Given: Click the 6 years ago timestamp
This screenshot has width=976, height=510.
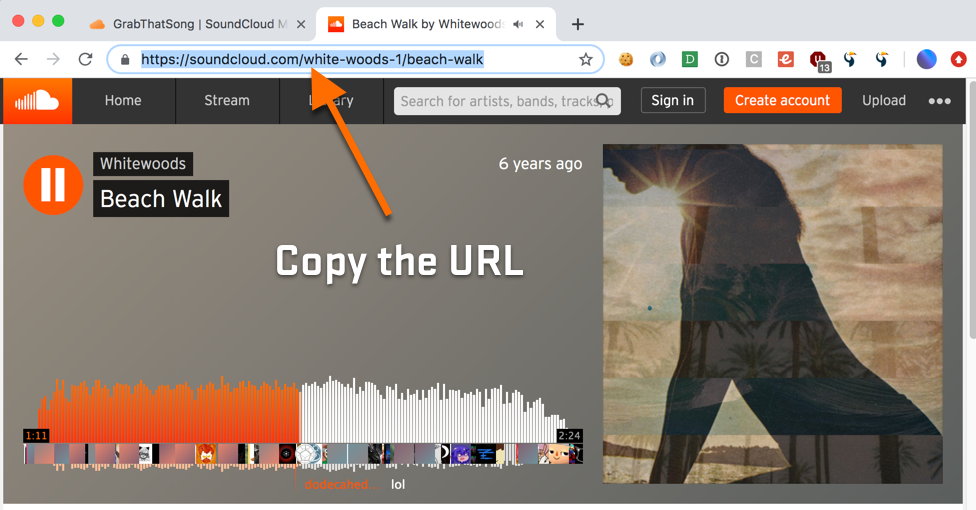Looking at the screenshot, I should pos(540,164).
